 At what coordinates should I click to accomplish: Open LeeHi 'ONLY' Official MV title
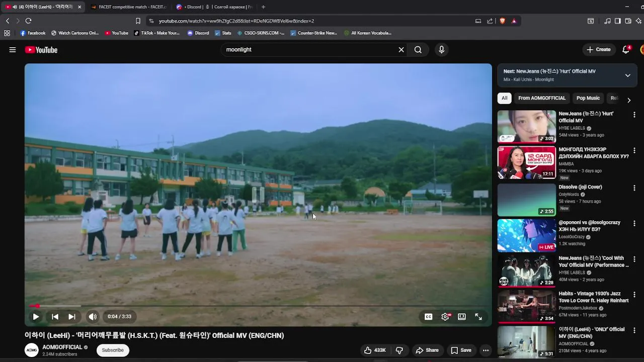coord(592,333)
